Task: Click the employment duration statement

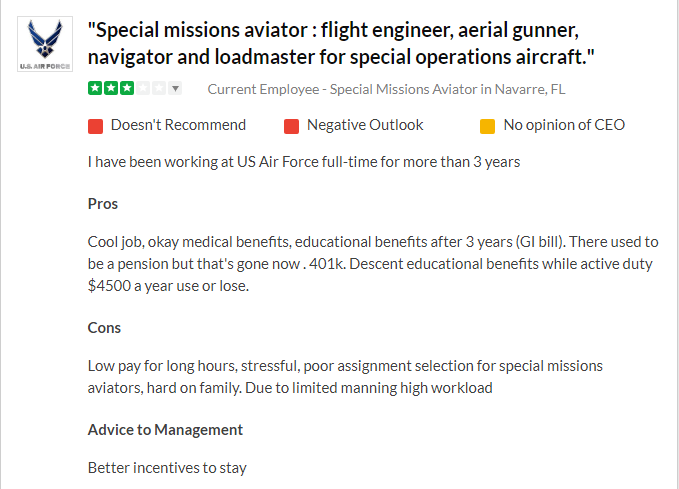Action: click(304, 161)
